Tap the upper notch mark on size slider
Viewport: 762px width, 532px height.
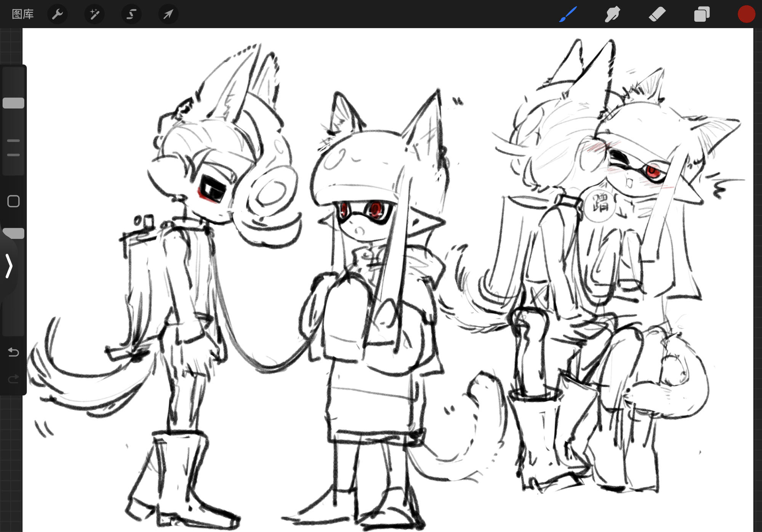(13, 141)
